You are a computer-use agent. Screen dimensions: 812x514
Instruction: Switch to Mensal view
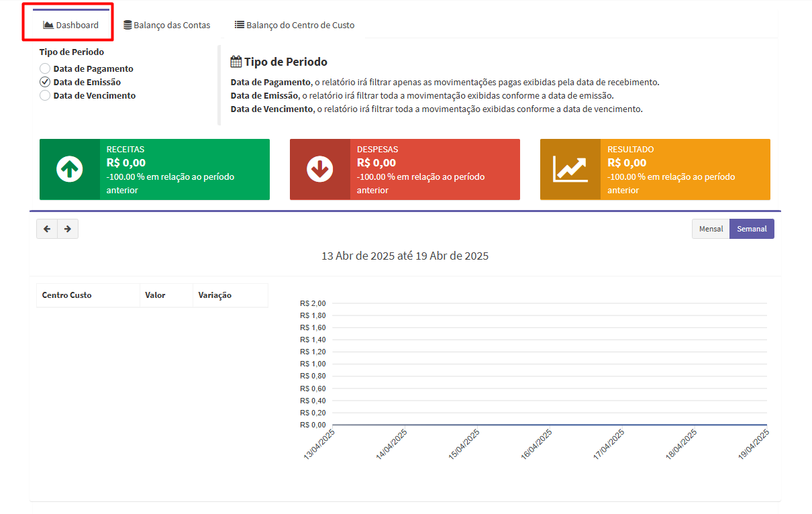[x=711, y=229]
